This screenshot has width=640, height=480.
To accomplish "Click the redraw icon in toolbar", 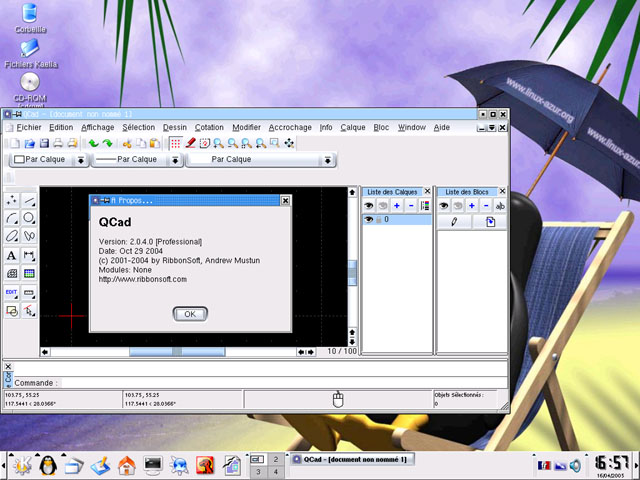I will coord(204,143).
